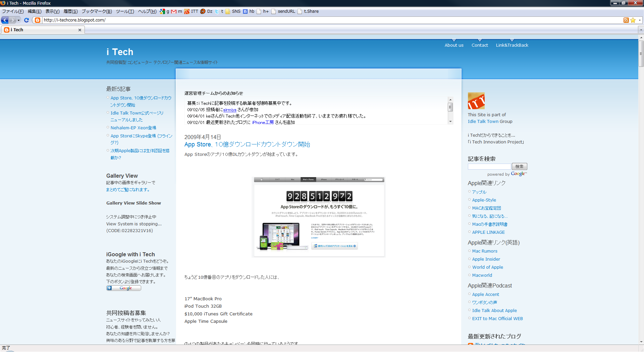This screenshot has height=352, width=644.
Task: Reload the page with the refresh icon
Action: 26,20
